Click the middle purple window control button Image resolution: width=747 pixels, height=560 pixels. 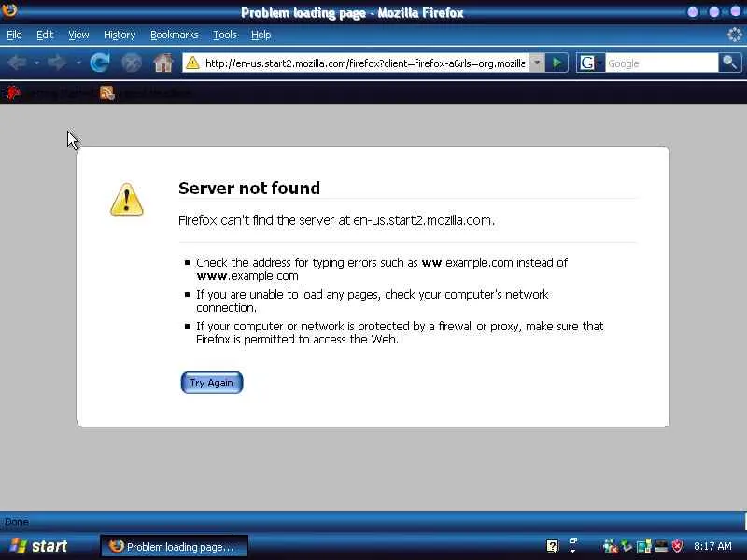point(714,12)
